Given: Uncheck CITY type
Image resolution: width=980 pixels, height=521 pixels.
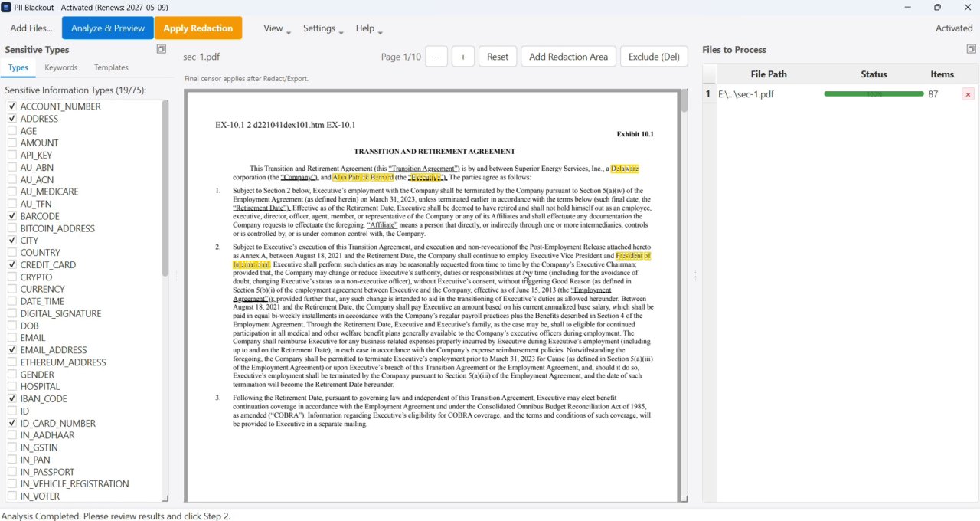Looking at the screenshot, I should point(12,241).
